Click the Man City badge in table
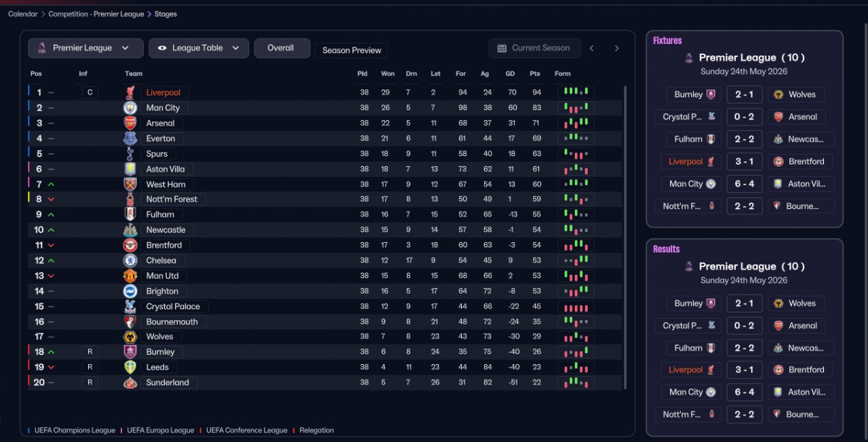 (x=130, y=108)
